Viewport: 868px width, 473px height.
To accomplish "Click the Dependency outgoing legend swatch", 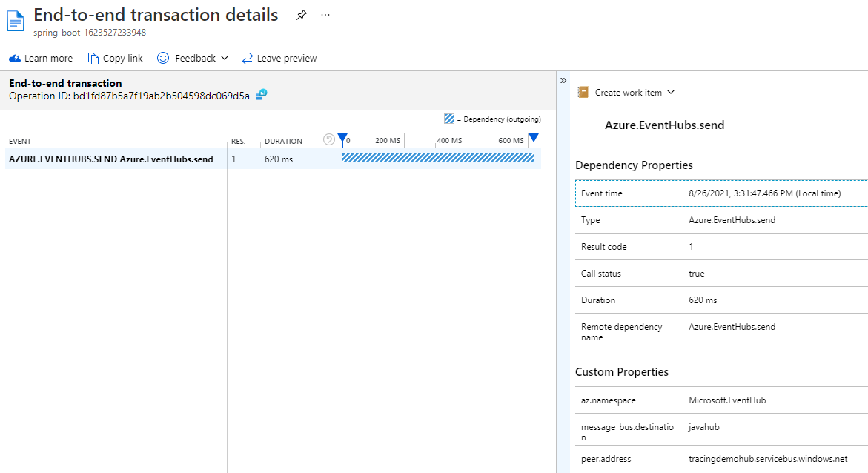I will point(450,119).
